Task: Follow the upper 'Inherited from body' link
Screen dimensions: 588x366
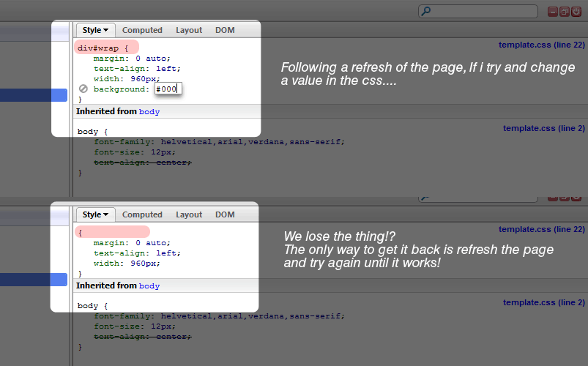Action: click(149, 112)
